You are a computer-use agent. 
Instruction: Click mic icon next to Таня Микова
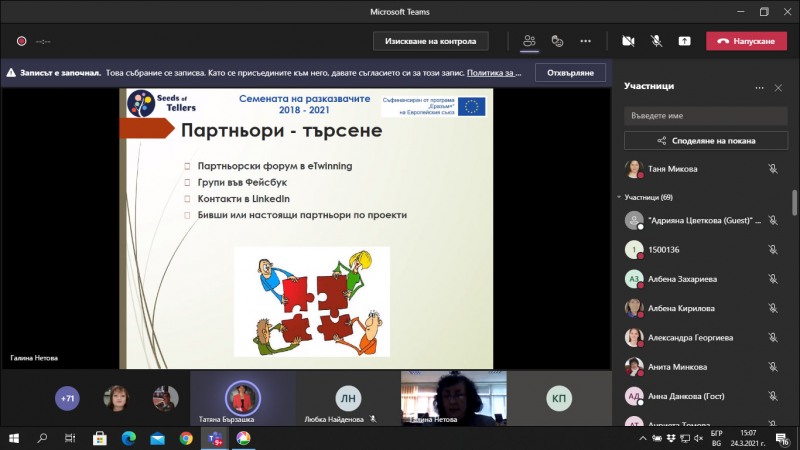pyautogui.click(x=773, y=169)
